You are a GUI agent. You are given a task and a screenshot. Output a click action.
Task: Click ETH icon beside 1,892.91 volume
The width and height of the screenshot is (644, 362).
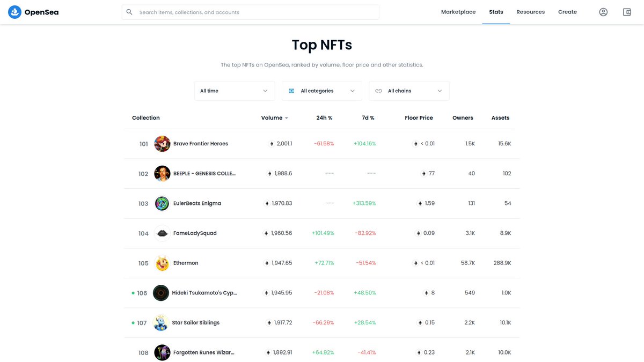268,352
